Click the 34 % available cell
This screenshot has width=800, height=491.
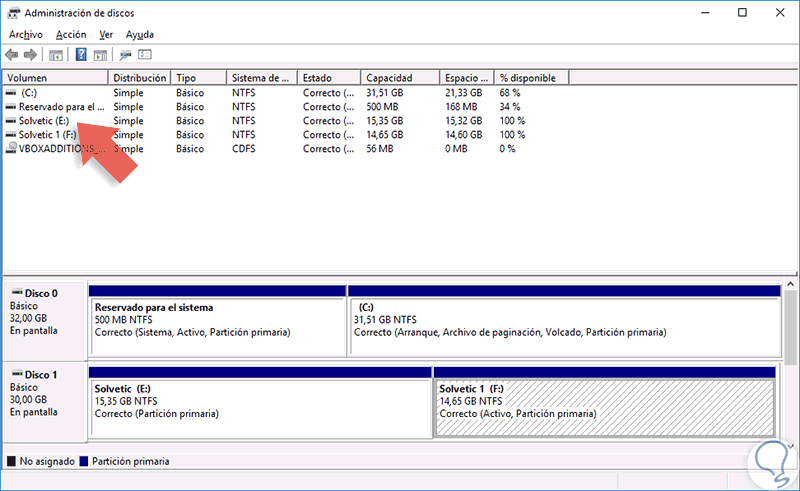pyautogui.click(x=510, y=107)
